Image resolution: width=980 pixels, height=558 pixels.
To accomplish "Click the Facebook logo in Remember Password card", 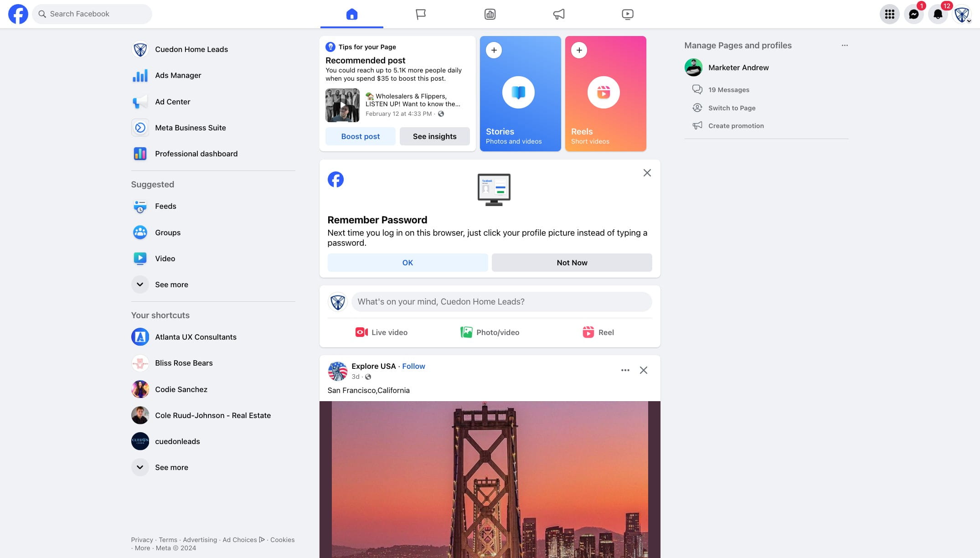I will pos(335,180).
